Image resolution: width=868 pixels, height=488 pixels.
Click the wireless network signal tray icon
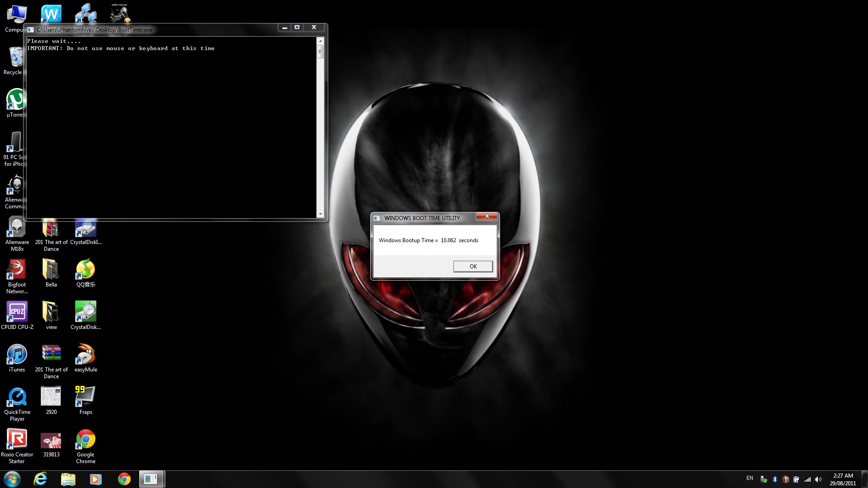[x=807, y=479]
